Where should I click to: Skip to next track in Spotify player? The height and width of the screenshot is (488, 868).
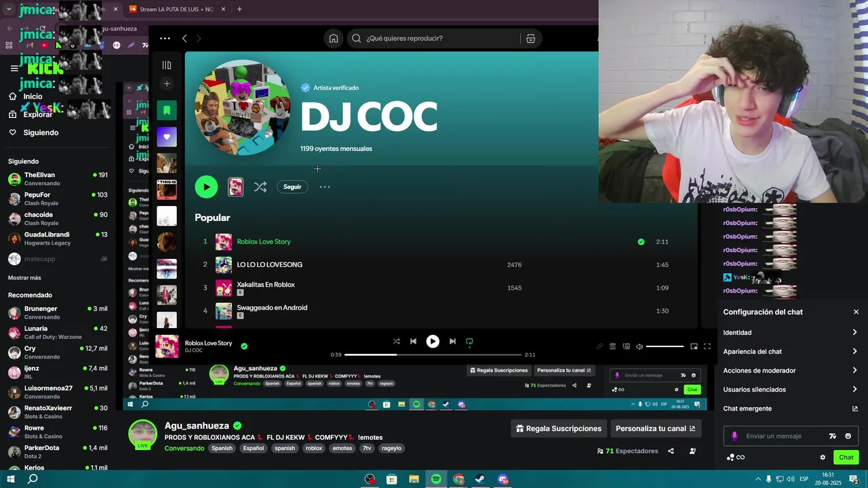coord(452,342)
